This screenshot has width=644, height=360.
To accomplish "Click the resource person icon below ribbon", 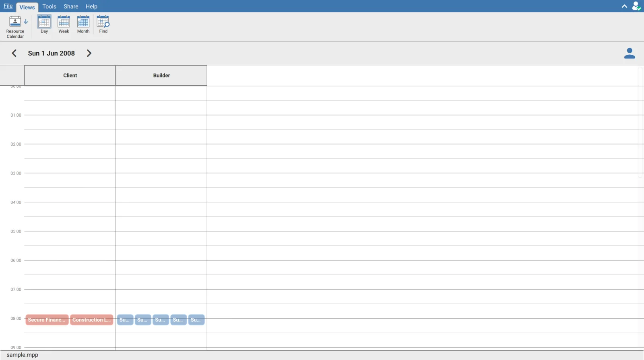I will [630, 53].
